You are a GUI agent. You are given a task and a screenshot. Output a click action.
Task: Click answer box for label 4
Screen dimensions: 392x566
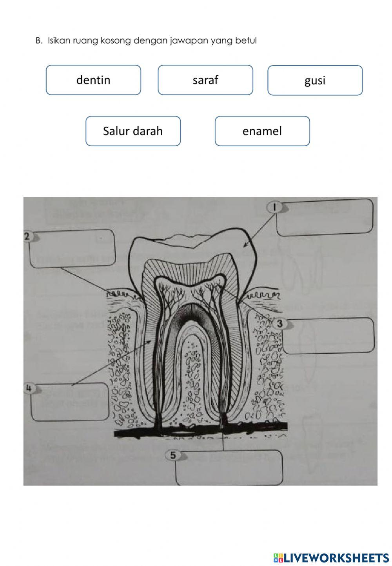coord(70,401)
